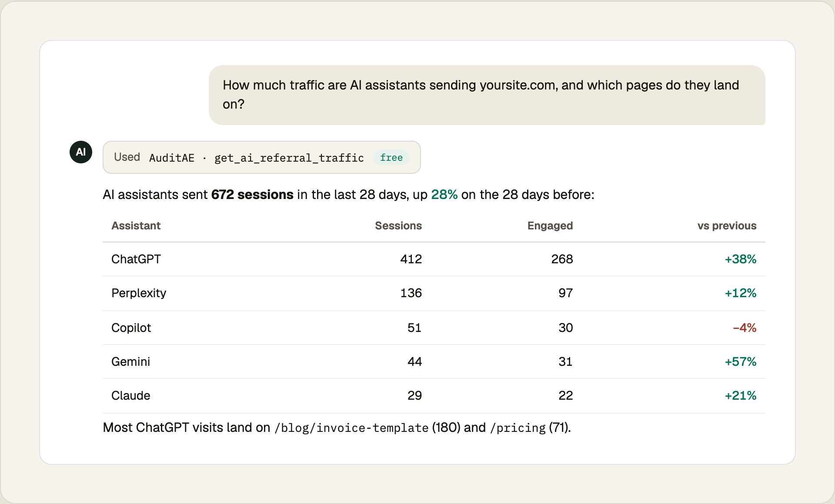Click the "+57%" change for Gemini
Viewport: 835px width, 504px height.
click(741, 362)
